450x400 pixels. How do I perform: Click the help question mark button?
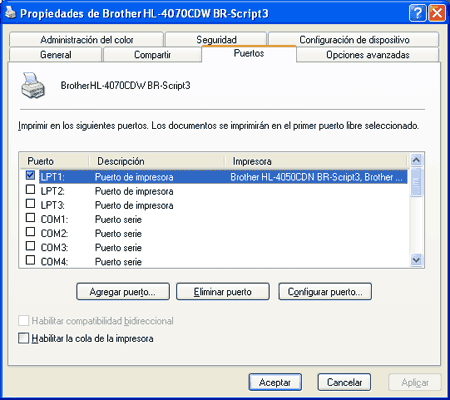tap(417, 13)
